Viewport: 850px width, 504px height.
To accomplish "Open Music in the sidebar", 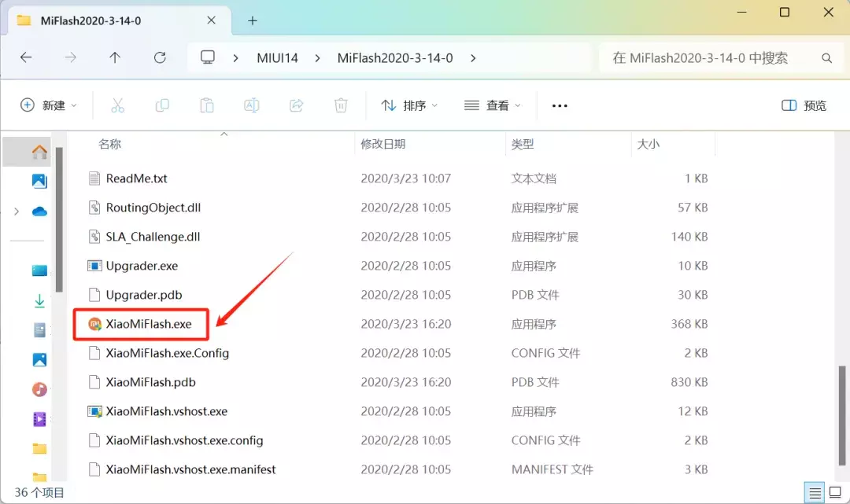I will (39, 389).
